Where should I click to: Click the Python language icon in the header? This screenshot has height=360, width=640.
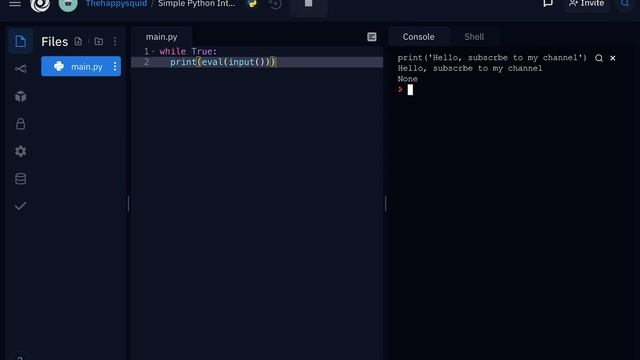252,4
